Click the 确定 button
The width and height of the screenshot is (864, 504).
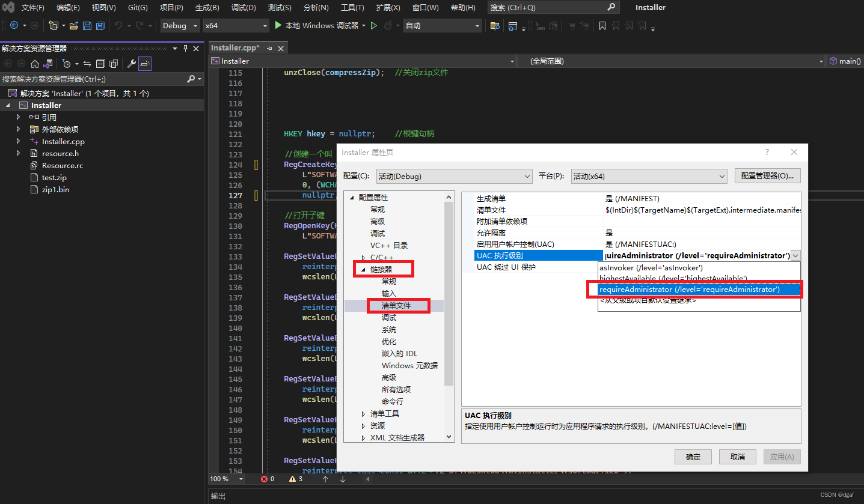pos(693,457)
